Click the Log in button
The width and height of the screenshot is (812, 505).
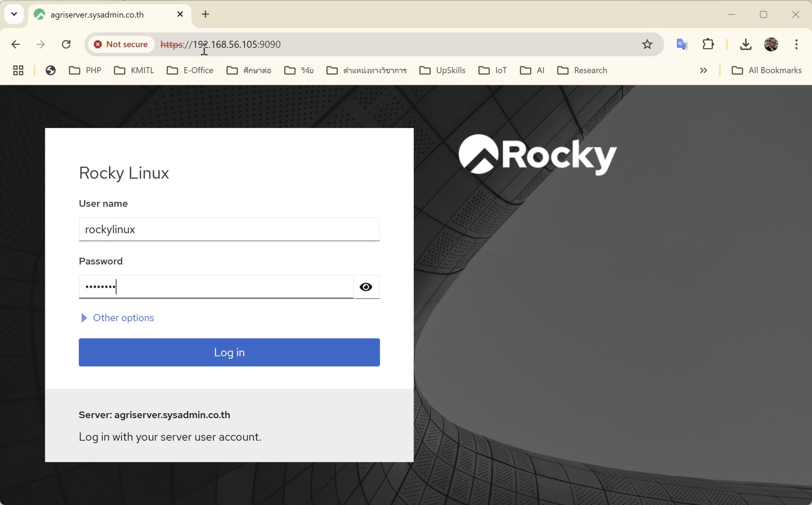point(229,352)
